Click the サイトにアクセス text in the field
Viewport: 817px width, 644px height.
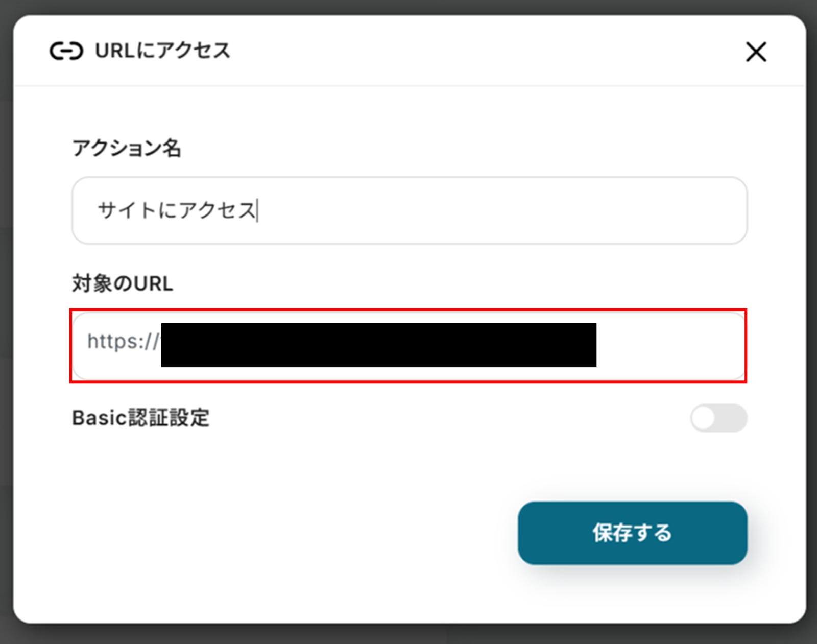pos(177,210)
